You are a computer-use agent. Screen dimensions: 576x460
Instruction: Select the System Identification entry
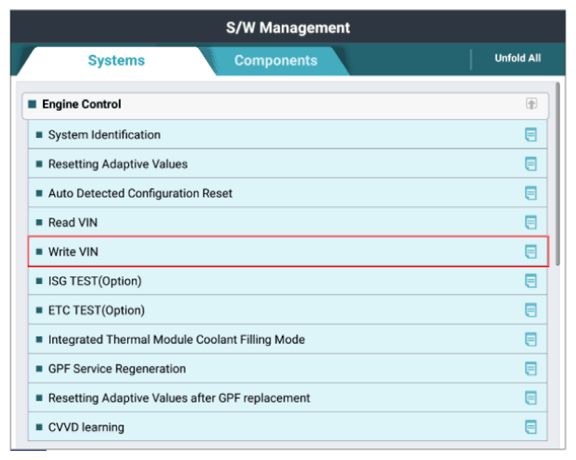coord(288,135)
